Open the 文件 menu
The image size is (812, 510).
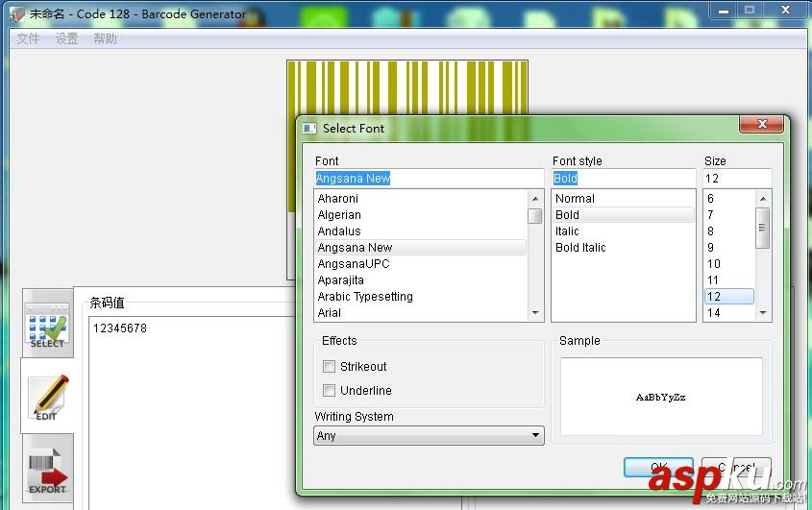[28, 38]
